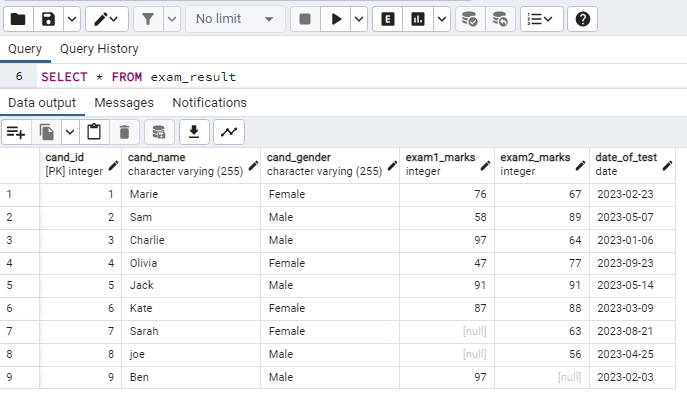Edit the cand_id column pencil
Screen dimensions: 687x402
113,166
